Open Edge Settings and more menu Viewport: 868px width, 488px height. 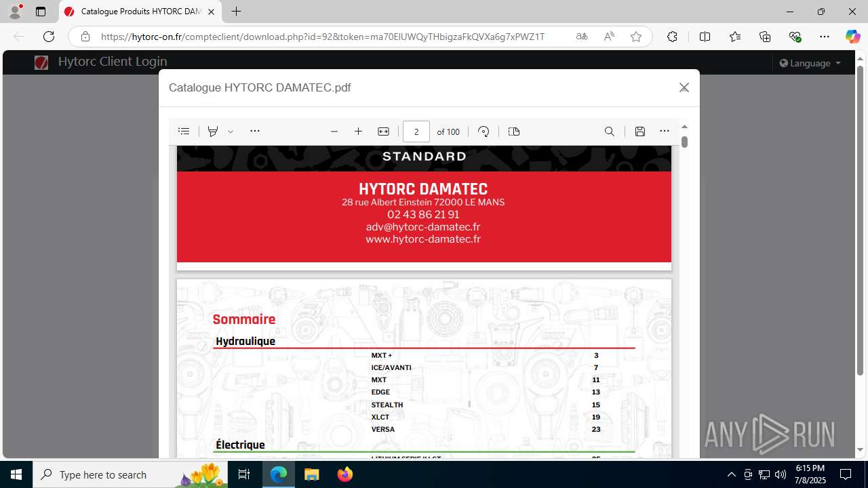coord(825,37)
